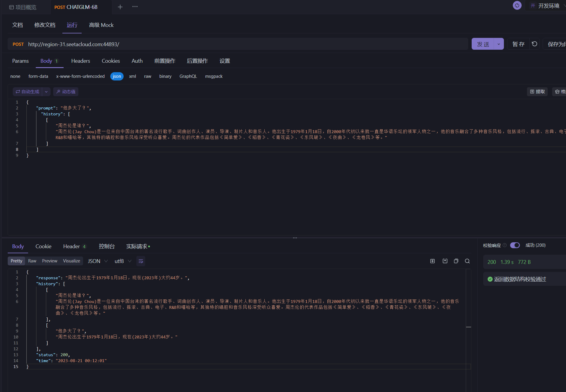Expand the 发送 button dropdown arrow
Screen dimensions: 566x392
(499, 44)
